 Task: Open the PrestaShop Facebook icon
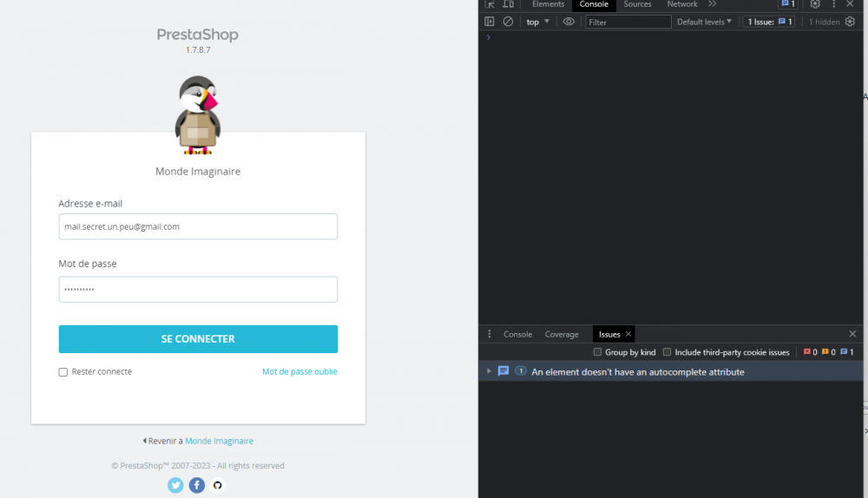[x=196, y=485]
